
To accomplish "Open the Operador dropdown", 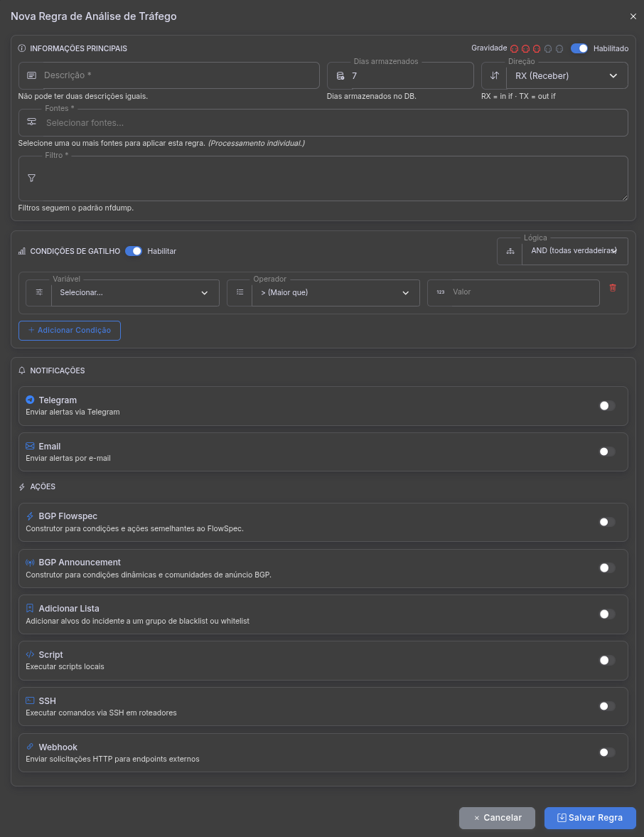I will click(x=335, y=292).
